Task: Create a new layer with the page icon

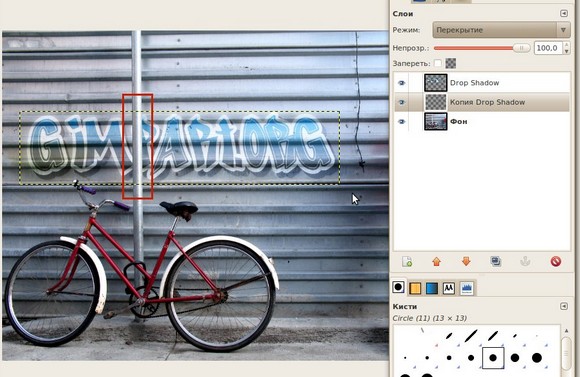Action: [x=407, y=262]
